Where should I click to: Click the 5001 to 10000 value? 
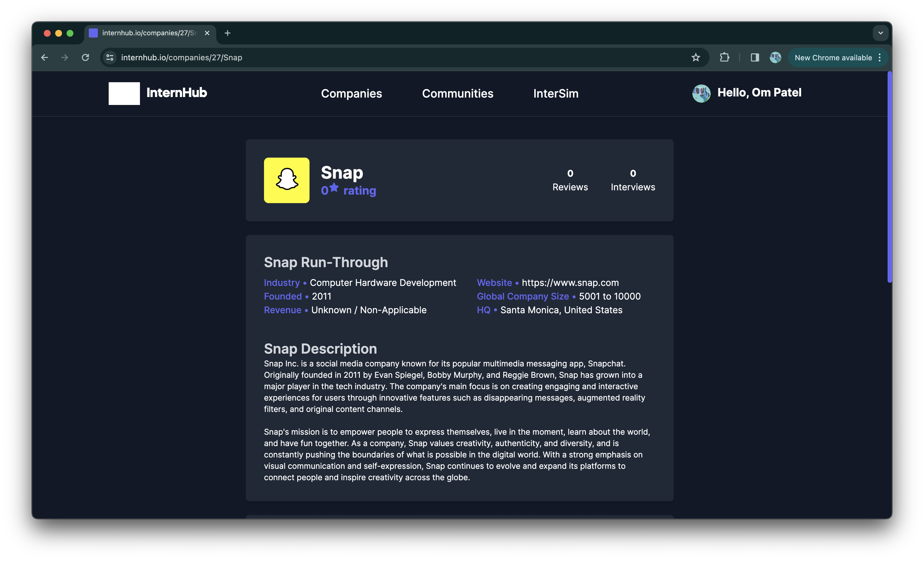(610, 296)
